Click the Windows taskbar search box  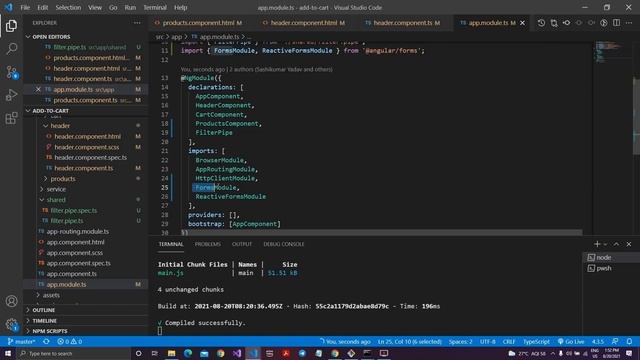73,353
